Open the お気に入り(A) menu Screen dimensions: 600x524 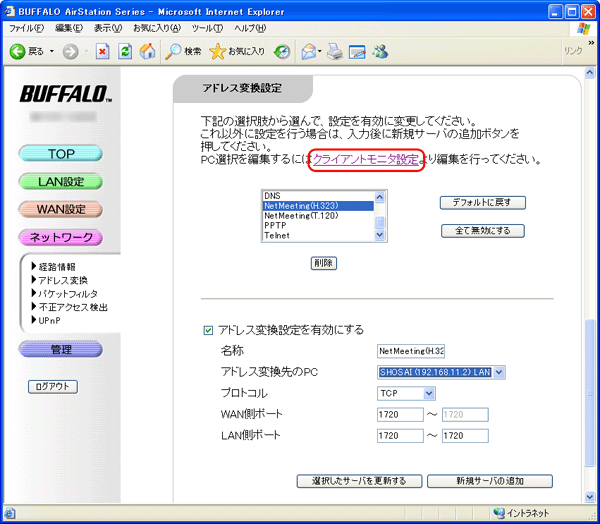coord(157,28)
